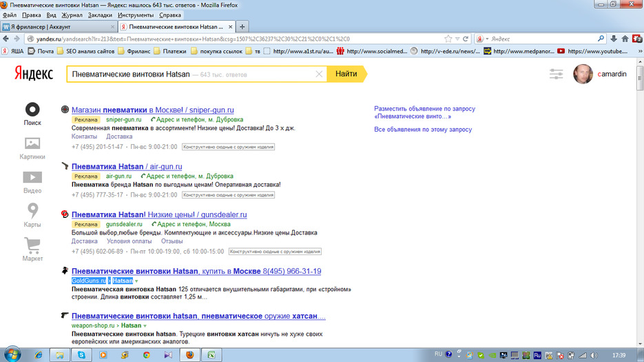Open the Журнал menu
Screen dimensions: 644x362
(72, 14)
